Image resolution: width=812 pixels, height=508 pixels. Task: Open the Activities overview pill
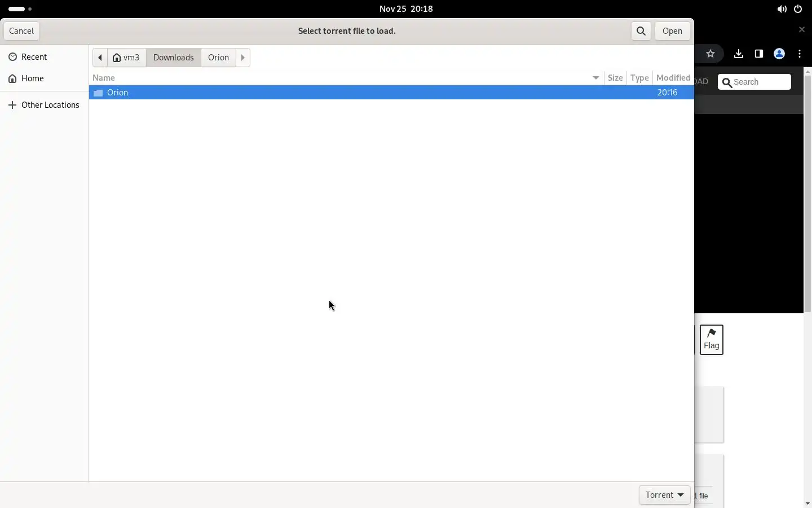[20, 9]
